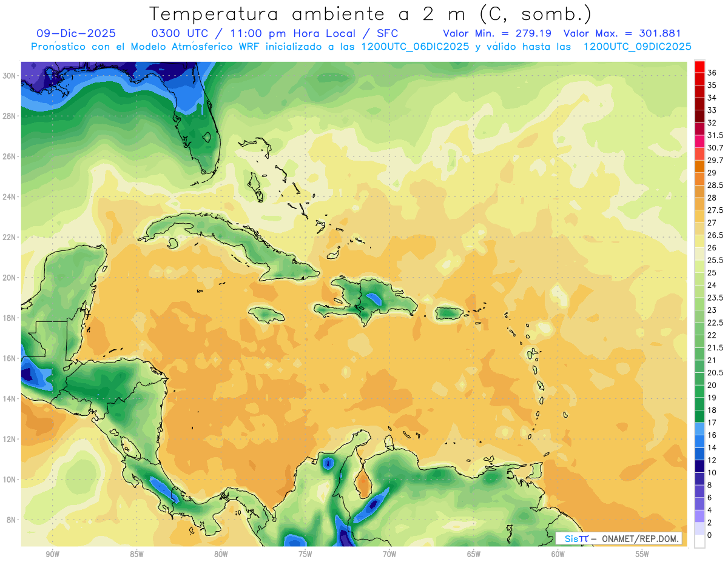The height and width of the screenshot is (562, 728).
Task: Click the legend value '20.5'
Action: click(x=715, y=373)
